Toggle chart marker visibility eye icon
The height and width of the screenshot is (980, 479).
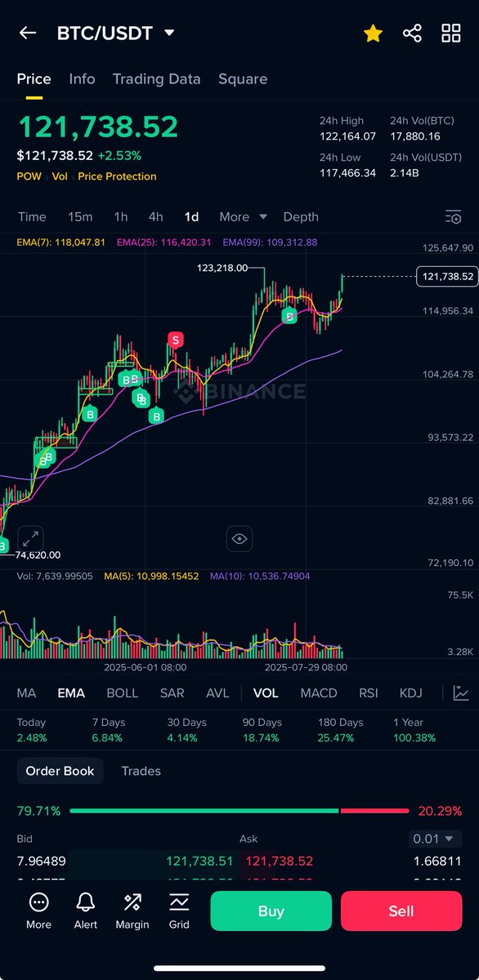[x=239, y=538]
